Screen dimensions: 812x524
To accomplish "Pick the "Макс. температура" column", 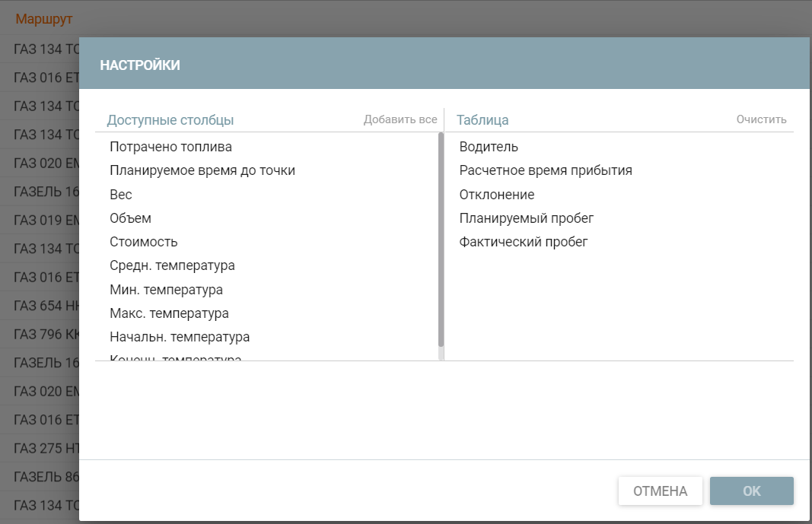I will [169, 313].
